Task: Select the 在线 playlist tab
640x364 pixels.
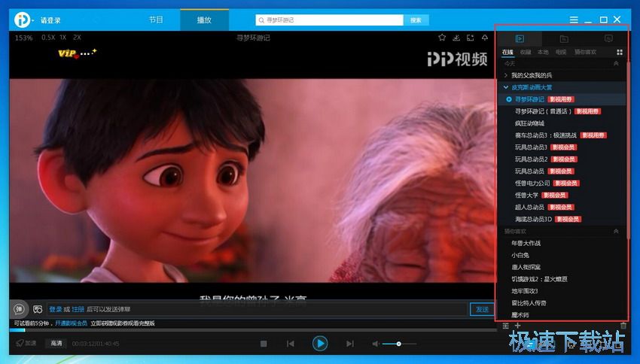Action: [507, 52]
